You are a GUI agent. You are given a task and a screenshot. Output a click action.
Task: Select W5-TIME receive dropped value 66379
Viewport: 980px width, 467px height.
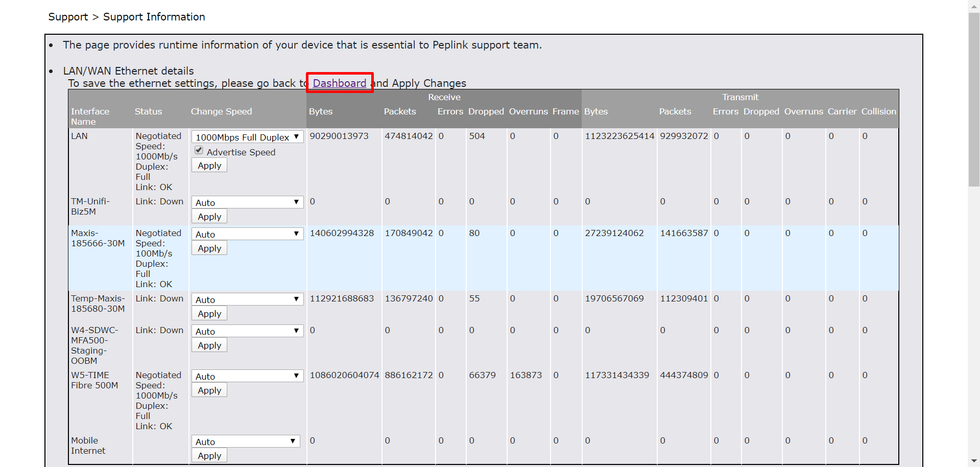(482, 375)
